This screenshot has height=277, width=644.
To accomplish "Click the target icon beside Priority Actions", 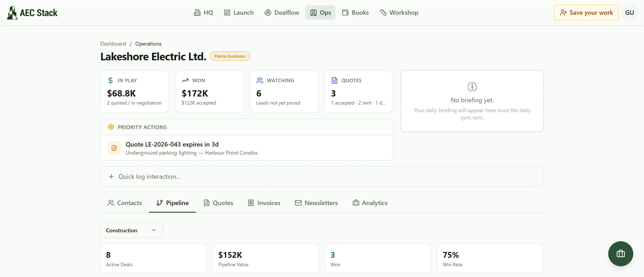I will coord(111,127).
